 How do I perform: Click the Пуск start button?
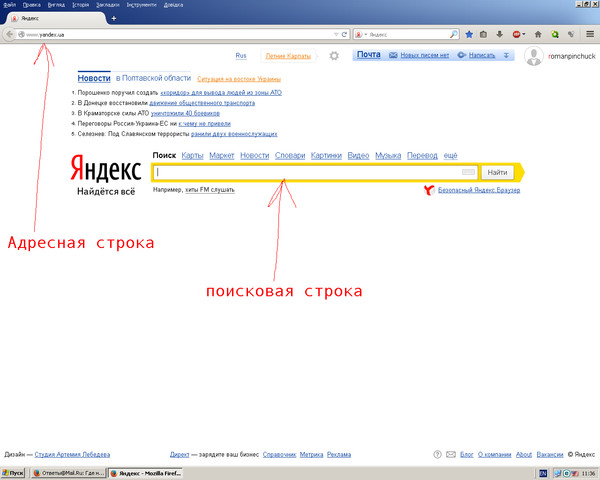(13, 473)
